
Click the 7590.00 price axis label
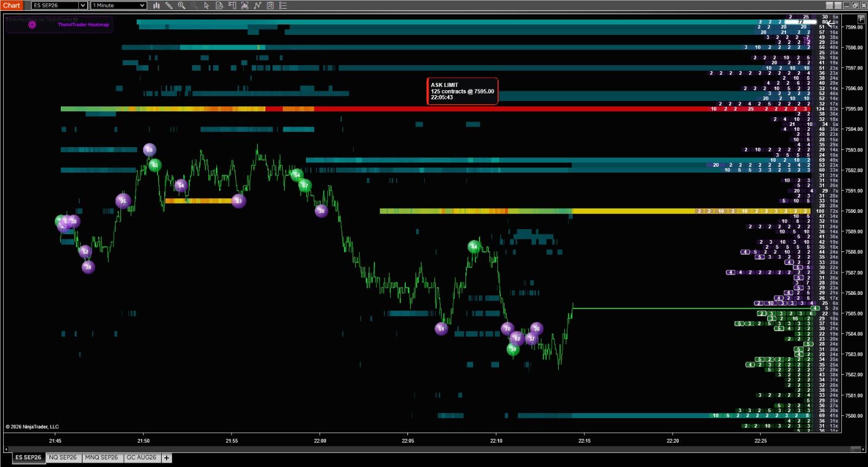pyautogui.click(x=854, y=211)
